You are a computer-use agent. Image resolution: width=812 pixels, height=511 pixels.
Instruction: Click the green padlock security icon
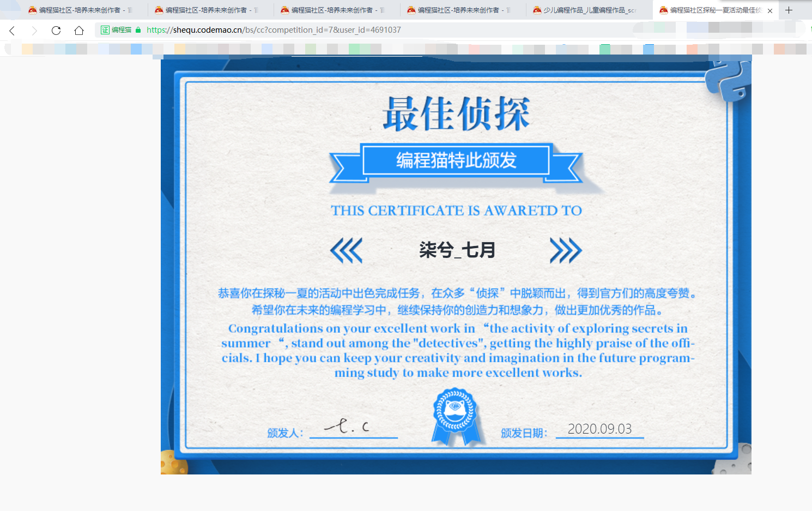point(138,30)
